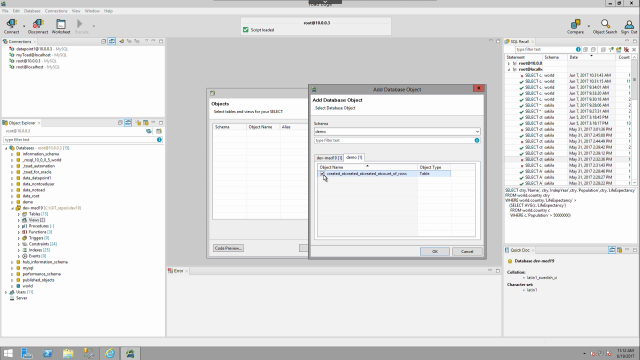Open the Compare tool
This screenshot has width=640, height=360.
point(575,26)
